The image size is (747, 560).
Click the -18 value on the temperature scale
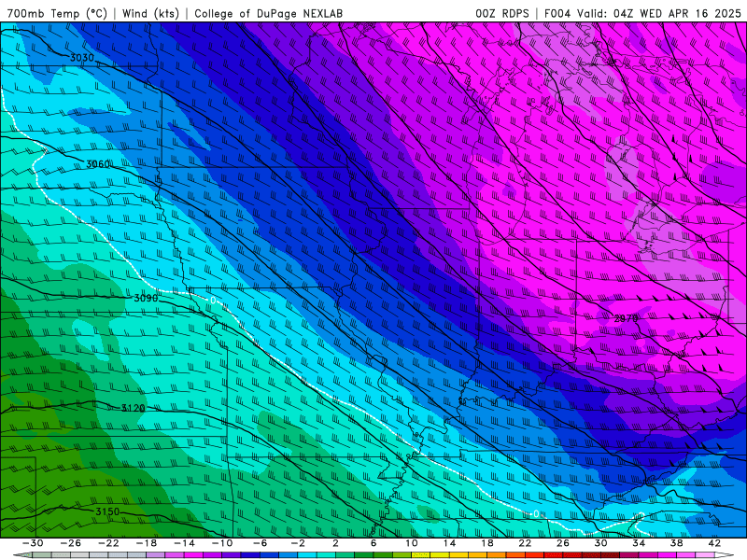click(x=147, y=543)
